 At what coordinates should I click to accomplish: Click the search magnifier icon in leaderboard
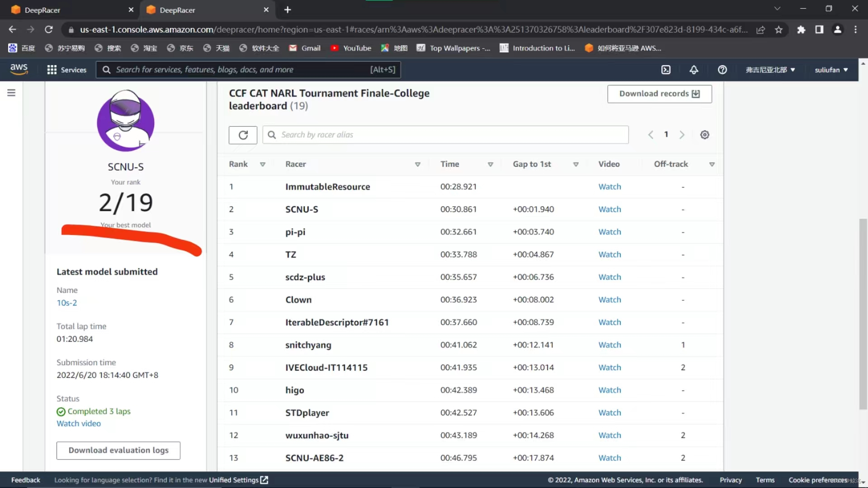point(271,135)
